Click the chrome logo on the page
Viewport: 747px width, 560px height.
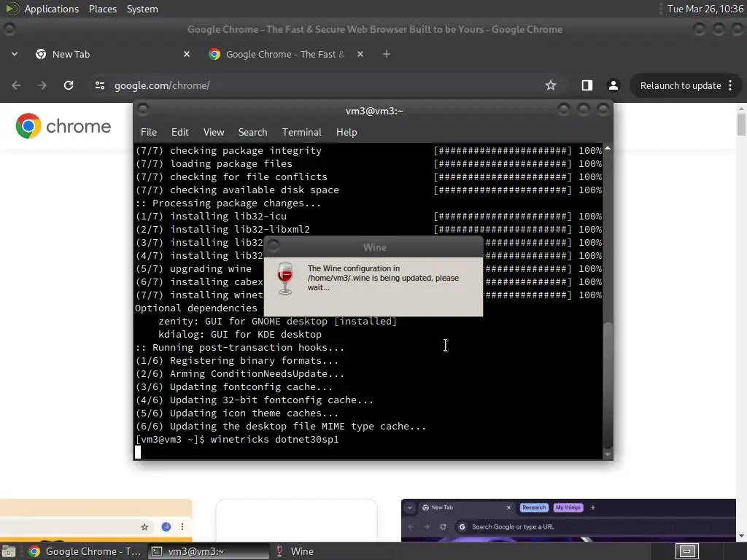tap(63, 125)
